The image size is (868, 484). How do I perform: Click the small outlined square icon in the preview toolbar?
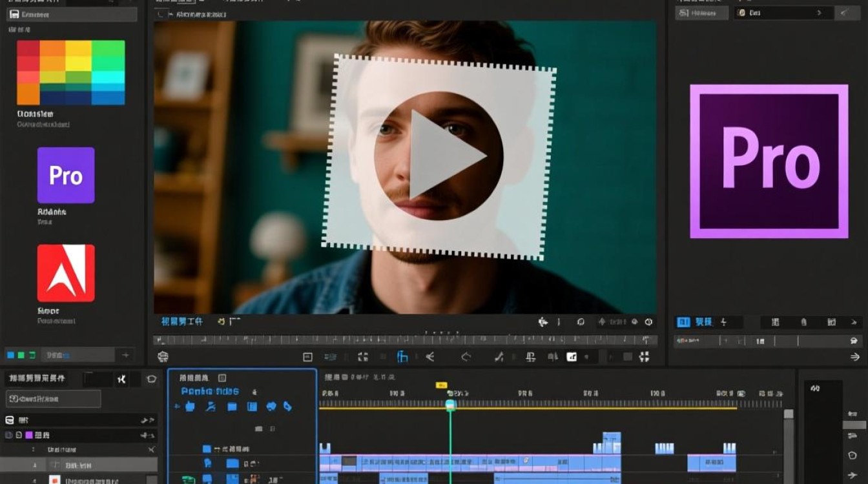pyautogui.click(x=307, y=357)
